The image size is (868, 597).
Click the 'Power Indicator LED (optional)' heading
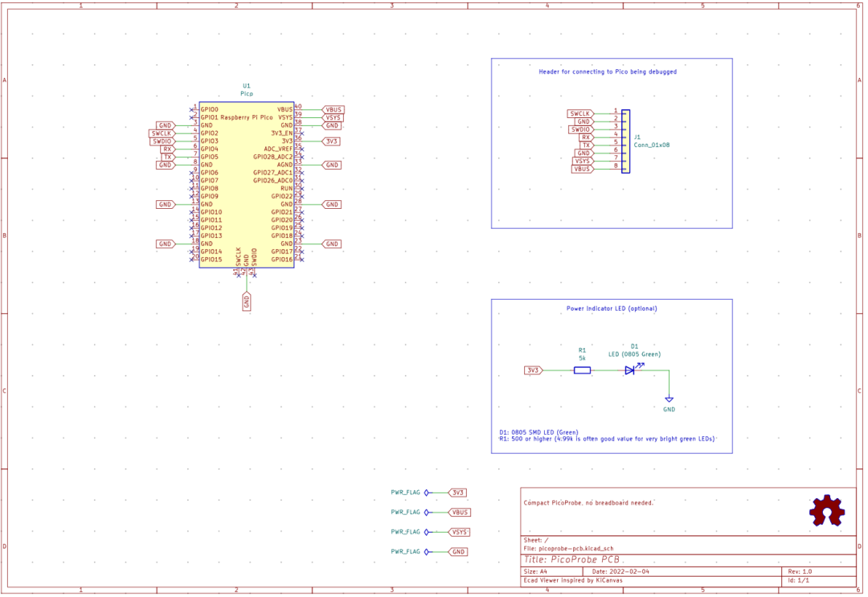point(611,309)
